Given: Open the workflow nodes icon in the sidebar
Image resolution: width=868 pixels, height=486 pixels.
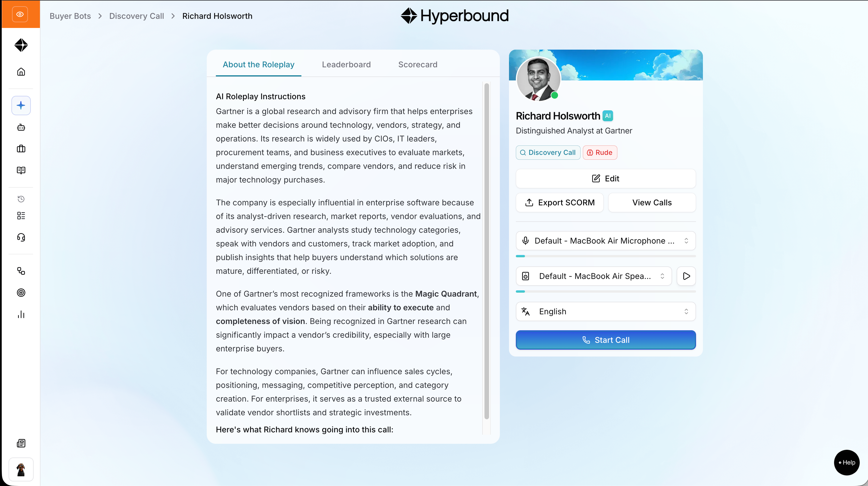Looking at the screenshot, I should click(x=21, y=271).
